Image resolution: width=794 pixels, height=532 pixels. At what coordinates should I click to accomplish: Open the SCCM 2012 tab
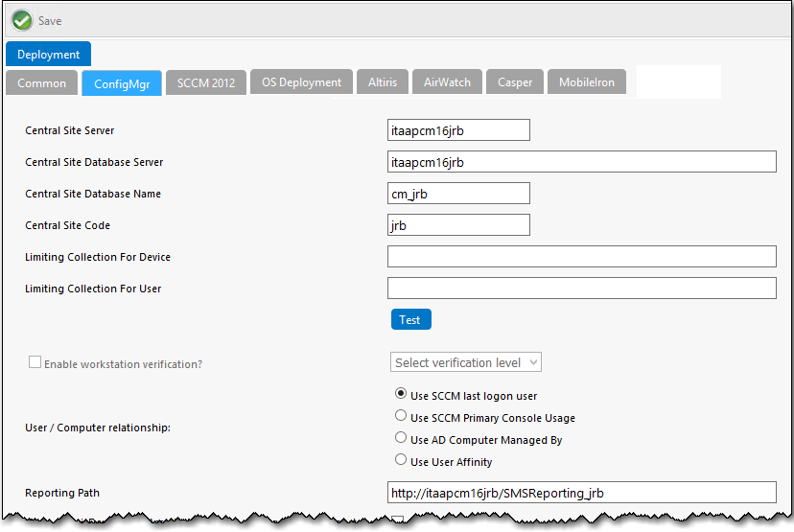[206, 83]
